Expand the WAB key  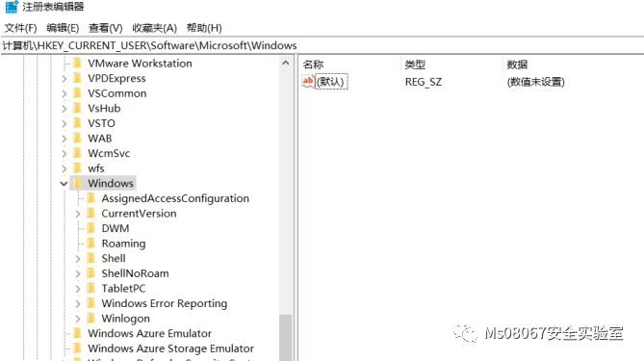(x=64, y=139)
